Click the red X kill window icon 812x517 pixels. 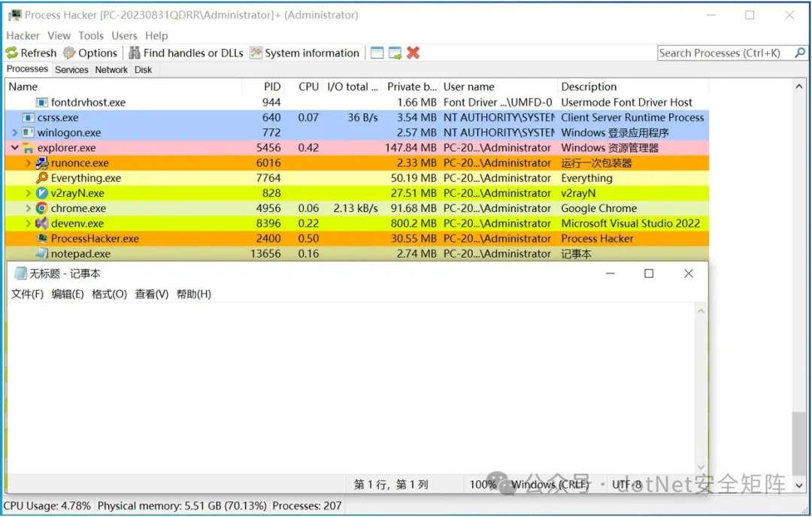point(413,53)
